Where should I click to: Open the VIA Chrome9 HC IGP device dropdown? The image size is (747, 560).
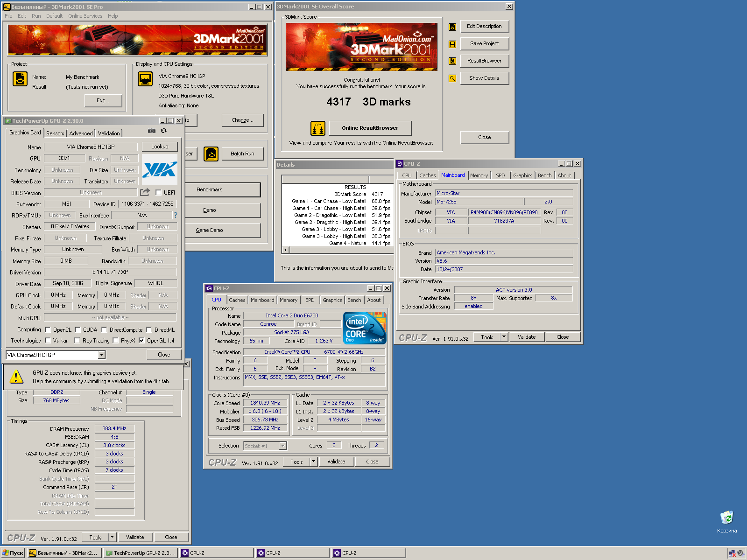click(x=102, y=355)
